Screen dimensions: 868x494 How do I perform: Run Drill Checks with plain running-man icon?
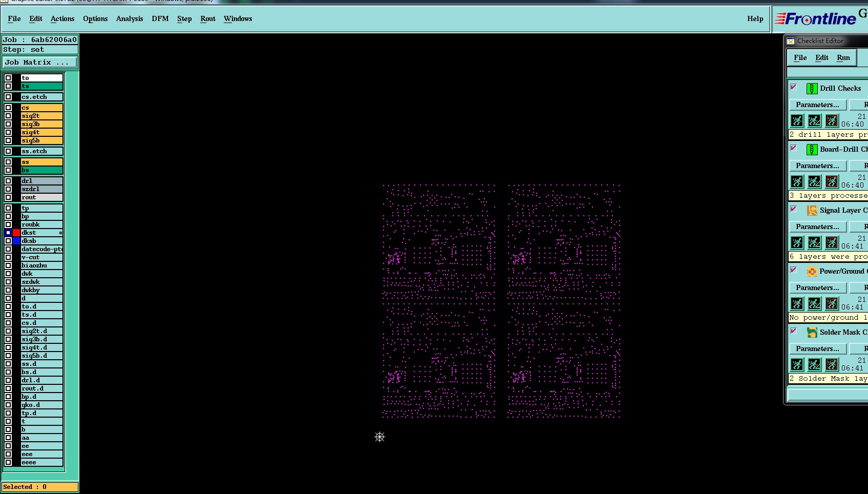coord(797,120)
